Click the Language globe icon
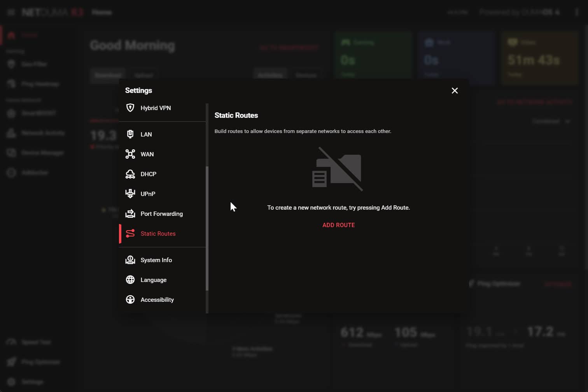Viewport: 588px width, 392px height. pyautogui.click(x=130, y=280)
